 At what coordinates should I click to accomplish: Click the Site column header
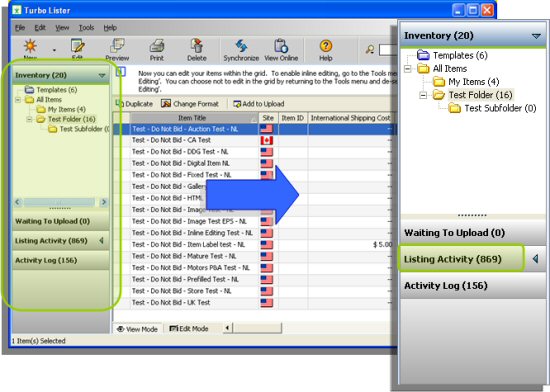268,118
